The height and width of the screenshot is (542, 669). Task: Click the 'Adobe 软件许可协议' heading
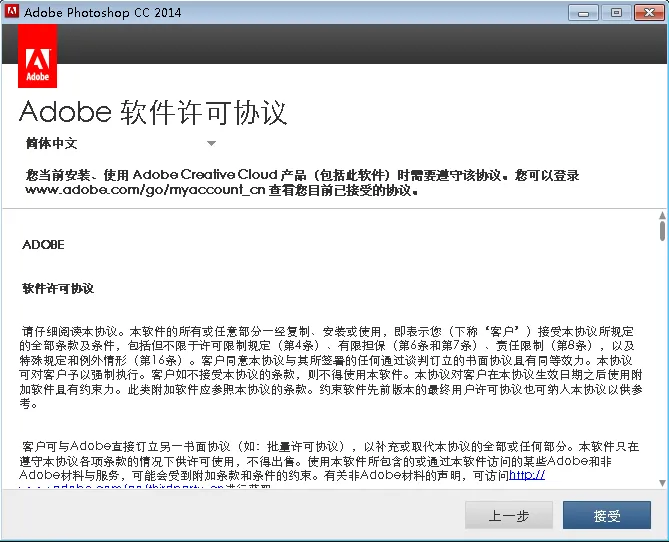pos(153,112)
